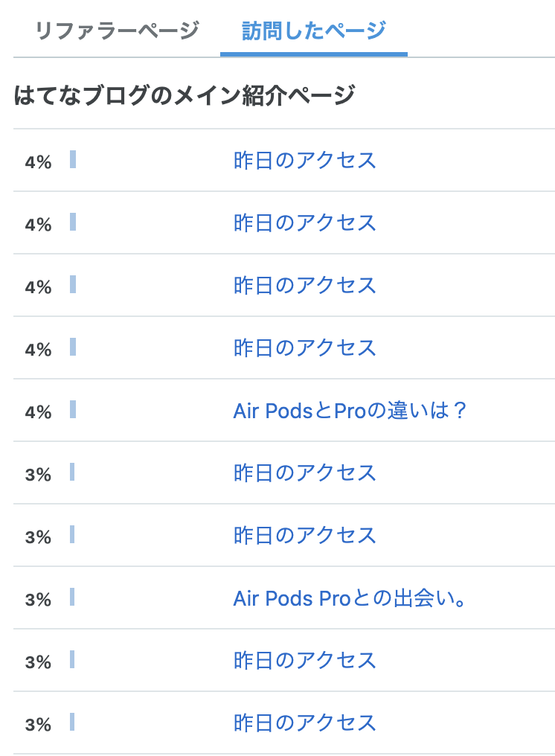Open the fifth 昨日のアクセス link
The width and height of the screenshot is (555, 756).
point(304,472)
